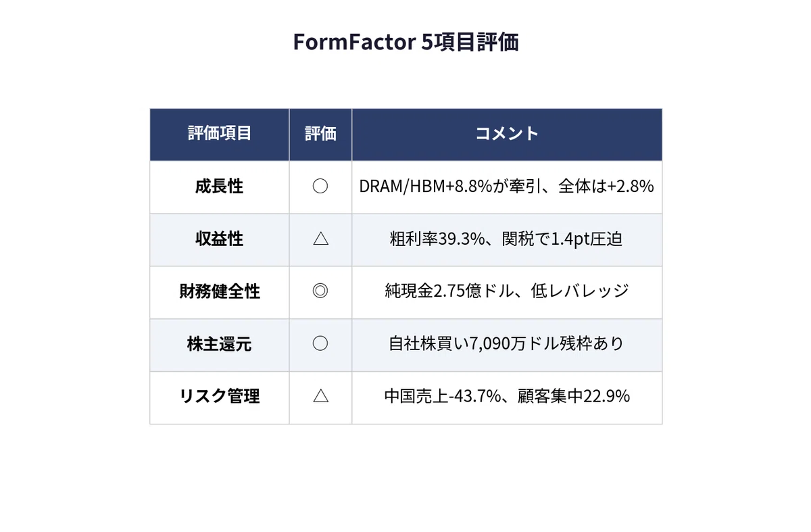This screenshot has width=811, height=532.
Task: Select the 株主還元 row label
Action: point(219,344)
